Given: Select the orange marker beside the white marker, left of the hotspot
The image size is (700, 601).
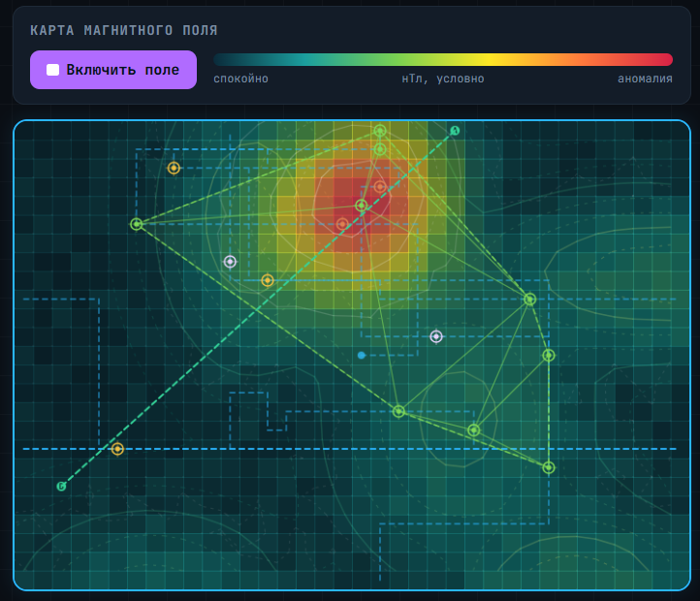Looking at the screenshot, I should pyautogui.click(x=268, y=280).
